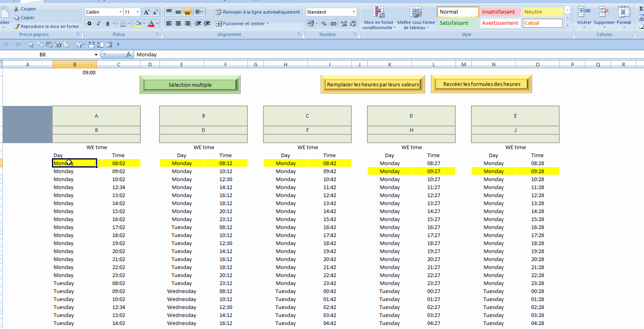Open Mise en forme conditionnelle menu

[x=378, y=18]
